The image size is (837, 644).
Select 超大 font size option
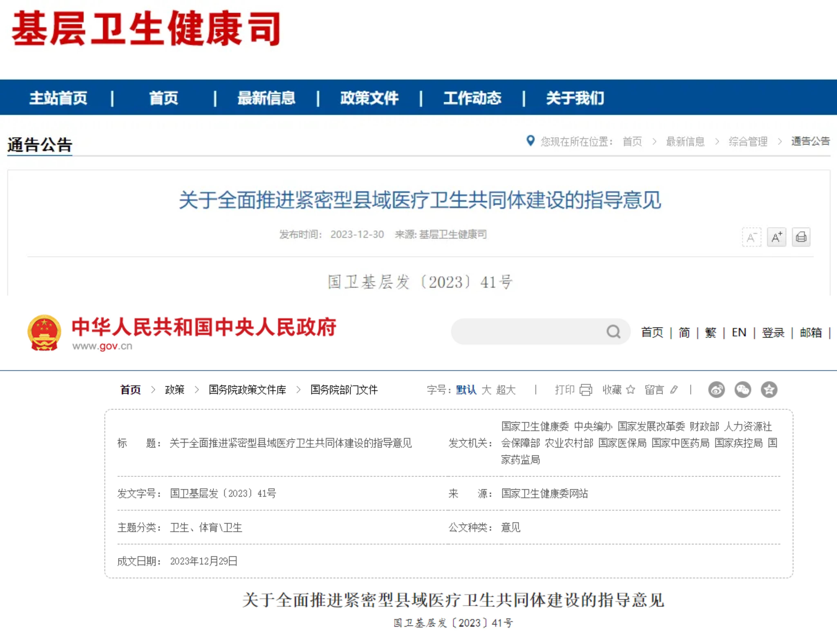click(506, 390)
